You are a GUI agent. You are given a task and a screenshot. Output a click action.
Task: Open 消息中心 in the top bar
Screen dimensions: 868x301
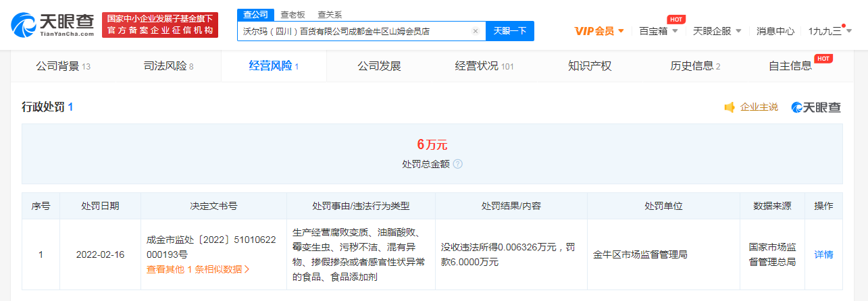775,31
